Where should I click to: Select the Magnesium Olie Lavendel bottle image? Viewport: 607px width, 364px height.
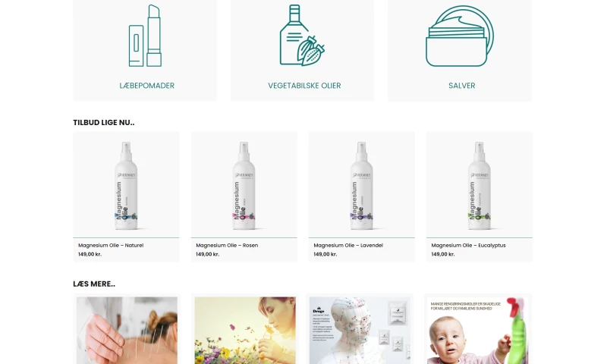point(362,185)
